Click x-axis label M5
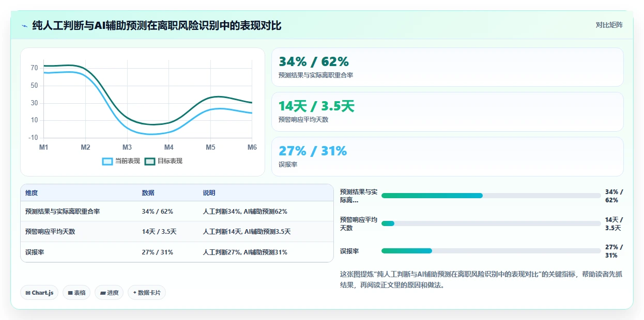 point(210,147)
